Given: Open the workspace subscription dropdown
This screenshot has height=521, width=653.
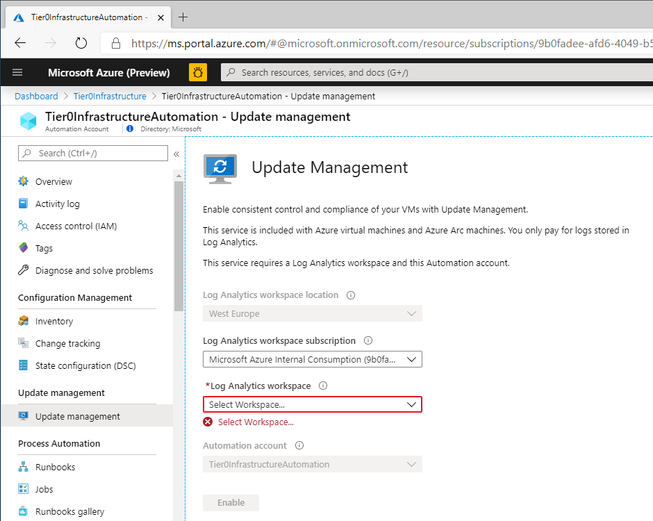Looking at the screenshot, I should click(x=312, y=359).
